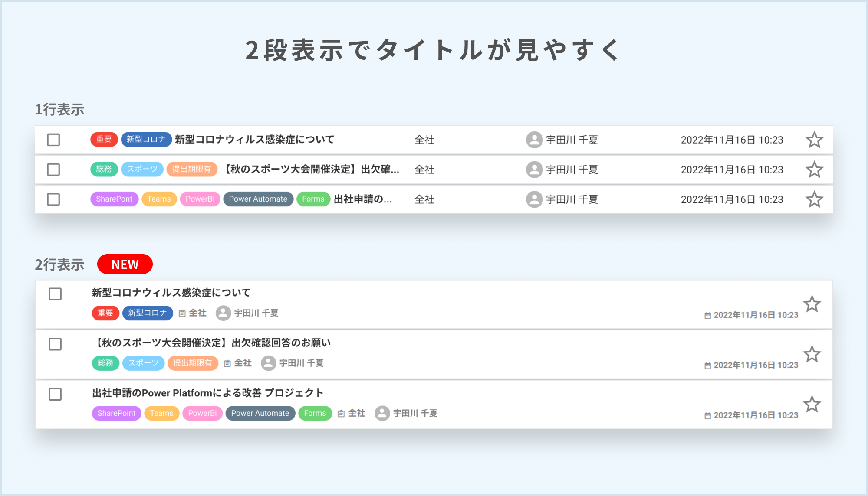Viewport: 868px width, 496px height.
Task: Open 新型コロナウィルス感染症について in the 1行表示 list
Action: [254, 140]
